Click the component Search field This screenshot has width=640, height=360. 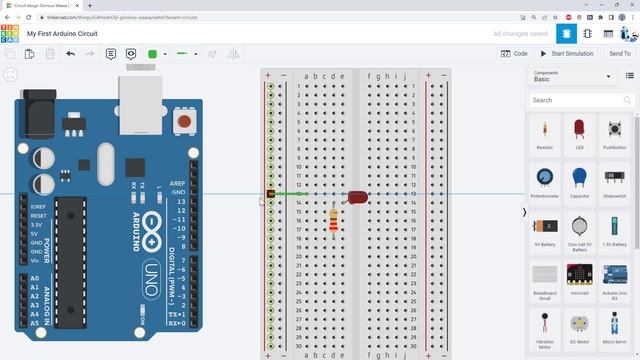[x=582, y=100]
